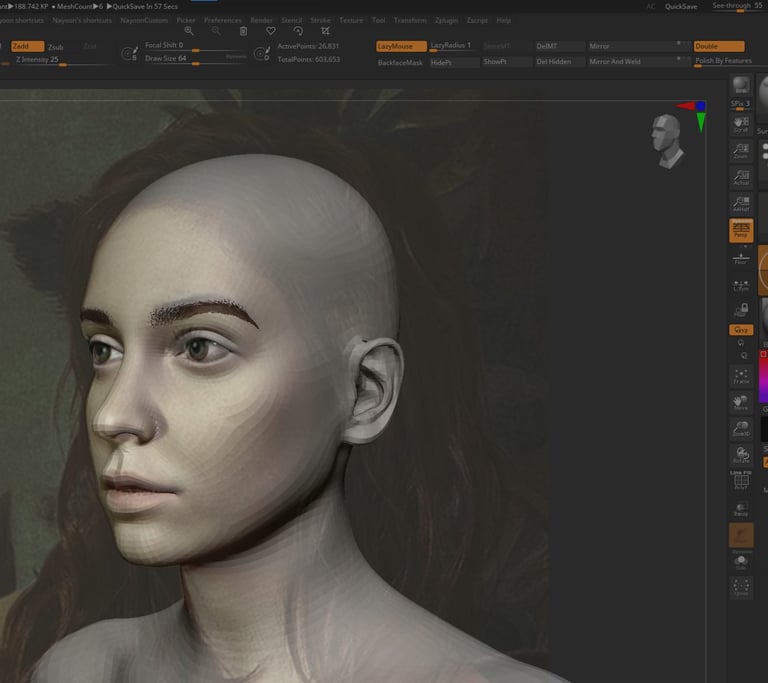768x683 pixels.
Task: Click the Zoom canvas icon
Action: [x=741, y=150]
